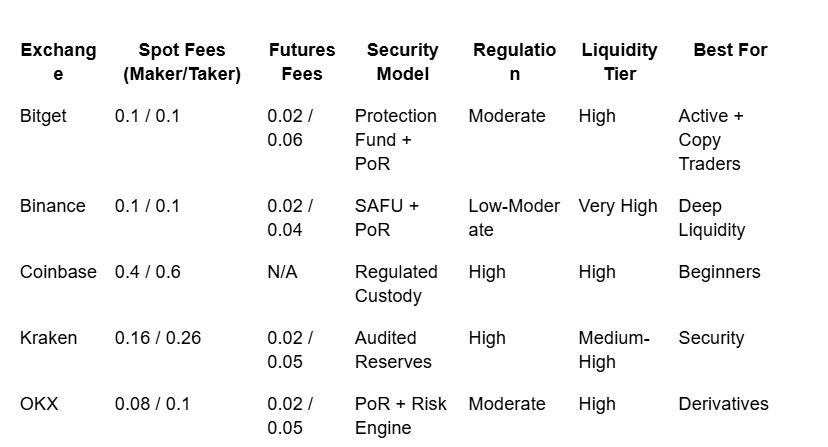Click the N/A futures fees cell
828x447 pixels.
tap(282, 272)
